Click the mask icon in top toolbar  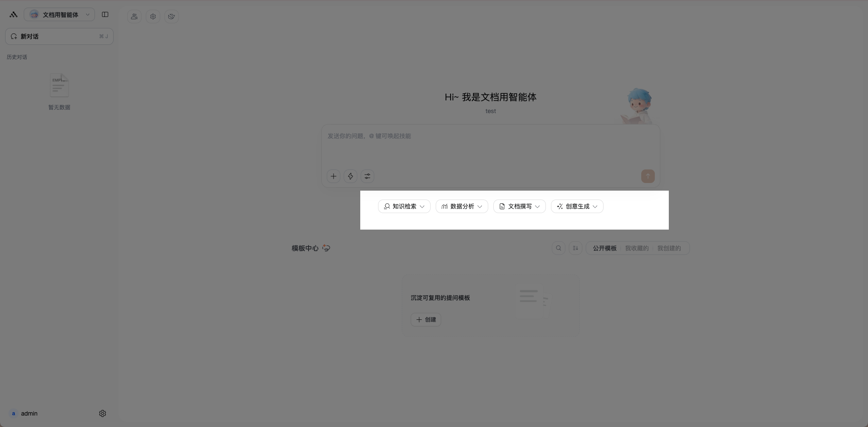coord(172,17)
